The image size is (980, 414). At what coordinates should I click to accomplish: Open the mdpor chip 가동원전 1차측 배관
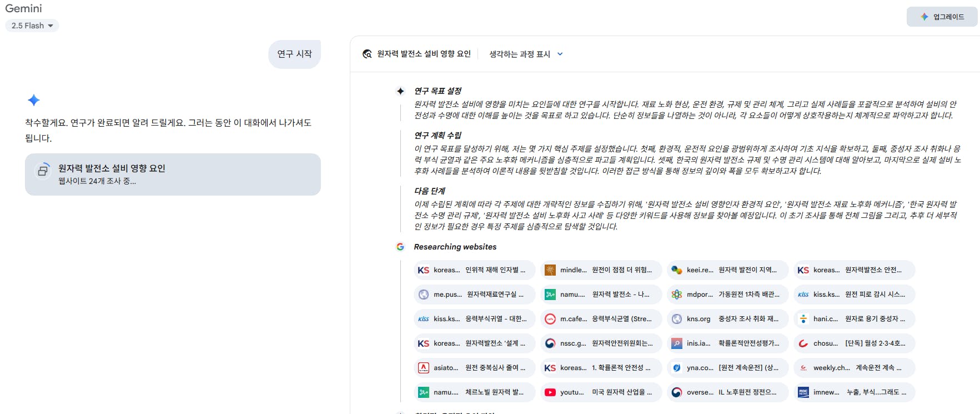pyautogui.click(x=727, y=295)
